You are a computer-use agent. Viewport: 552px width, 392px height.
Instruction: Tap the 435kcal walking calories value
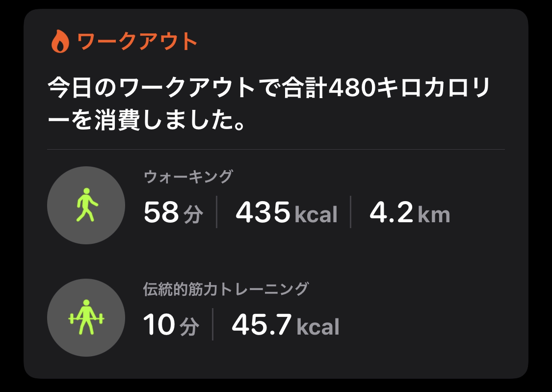click(287, 212)
